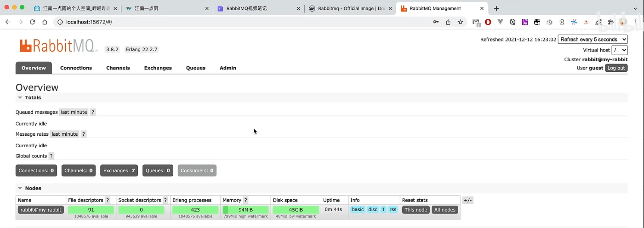Go back with the browser back arrow
The height and width of the screenshot is (228, 644).
click(x=8, y=22)
